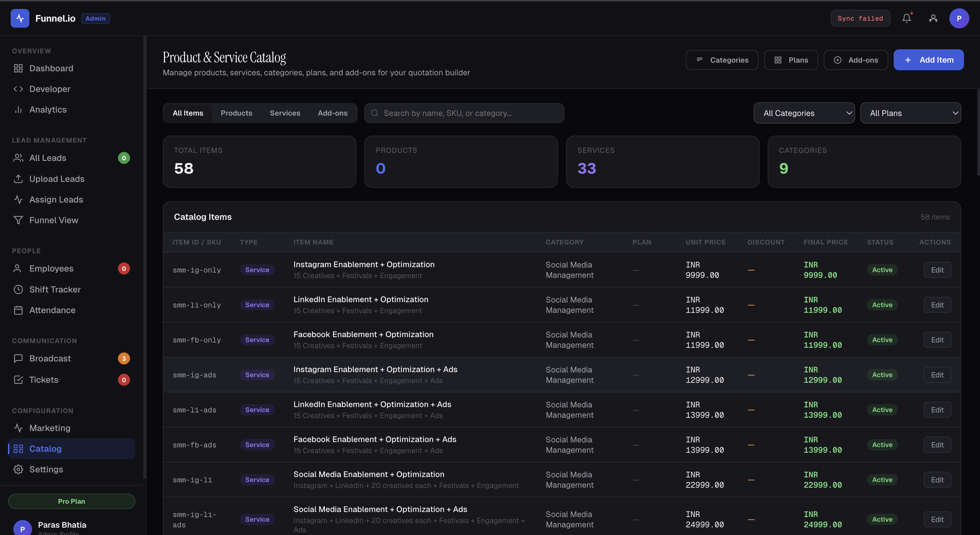Open Plans manager button
The width and height of the screenshot is (980, 535).
[791, 60]
